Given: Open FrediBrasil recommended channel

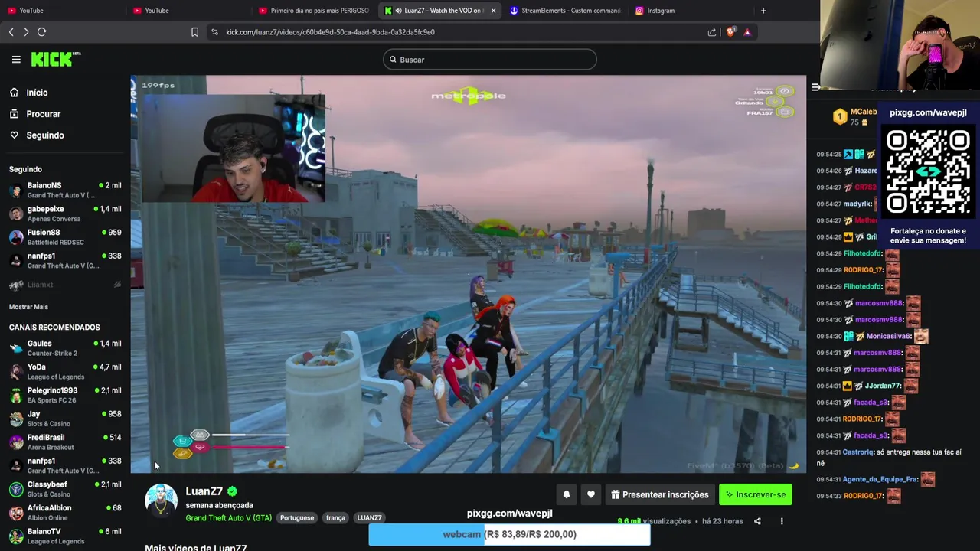Looking at the screenshot, I should (x=65, y=442).
